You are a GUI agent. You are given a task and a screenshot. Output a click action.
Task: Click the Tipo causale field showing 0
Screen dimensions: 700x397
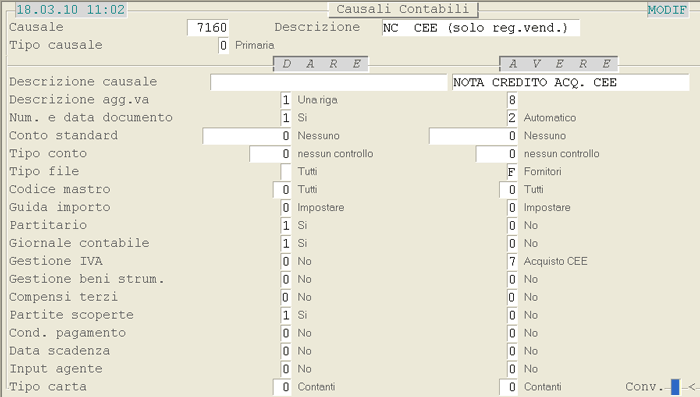point(223,46)
